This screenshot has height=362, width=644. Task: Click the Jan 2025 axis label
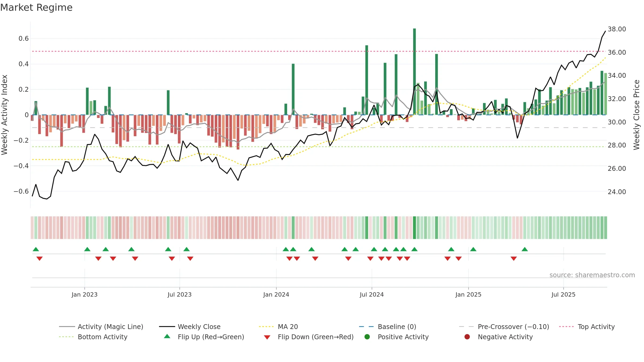point(468,294)
